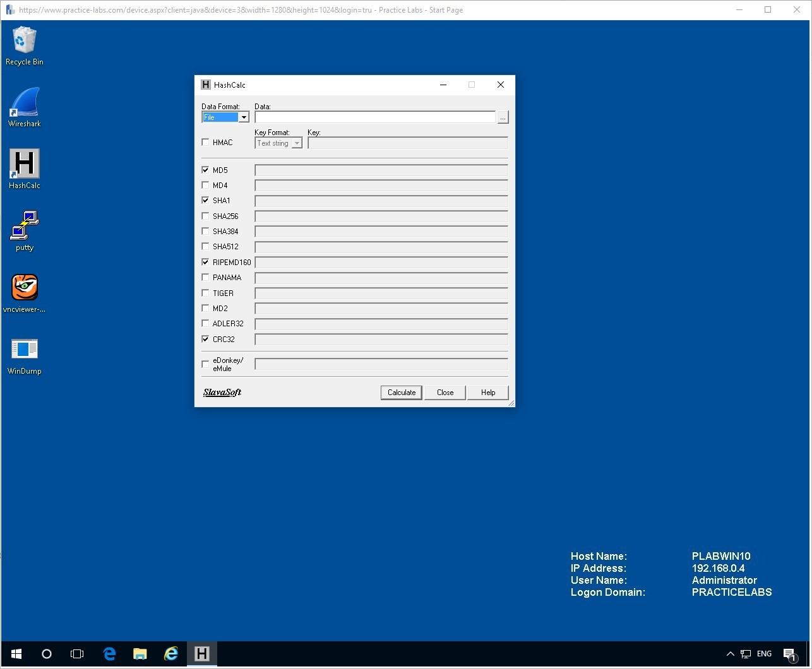Image resolution: width=812 pixels, height=669 pixels.
Task: Click inside the Data input field
Action: tap(376, 117)
